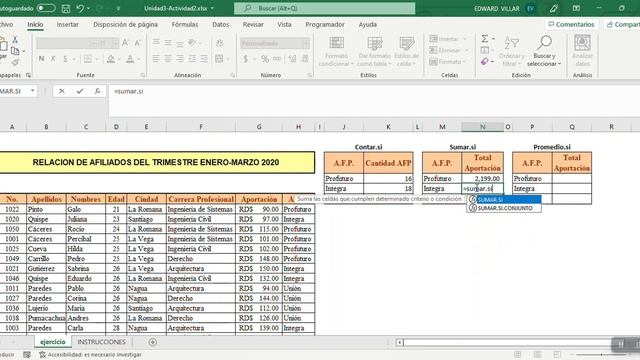Image resolution: width=640 pixels, height=360 pixels.
Task: Open the Programador ribbon tab
Action: point(325,24)
